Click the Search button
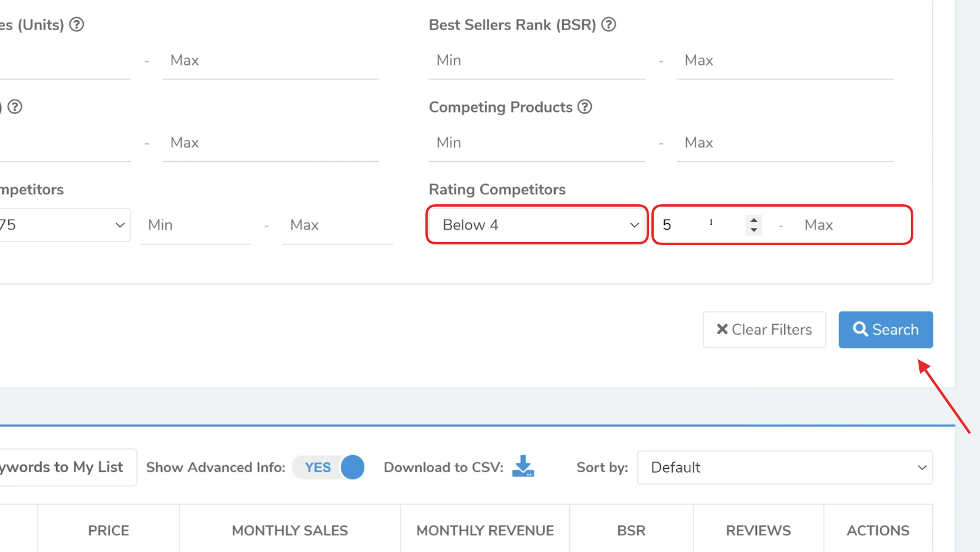The image size is (980, 552). (885, 329)
